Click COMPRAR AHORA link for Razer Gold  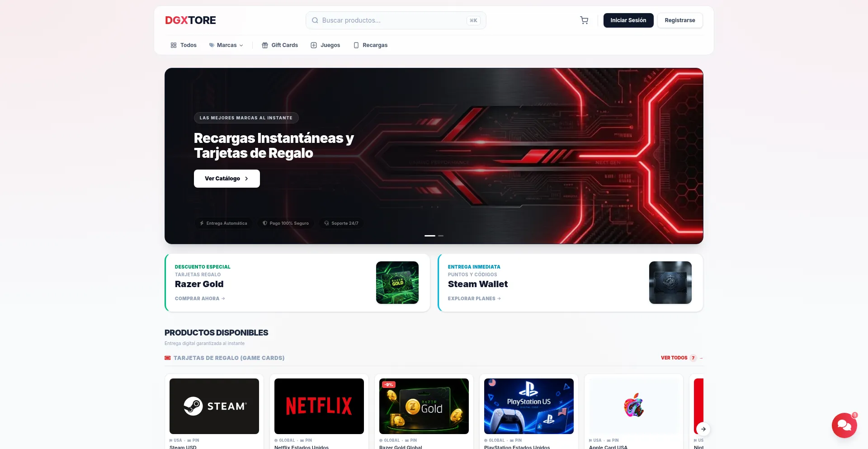200,298
